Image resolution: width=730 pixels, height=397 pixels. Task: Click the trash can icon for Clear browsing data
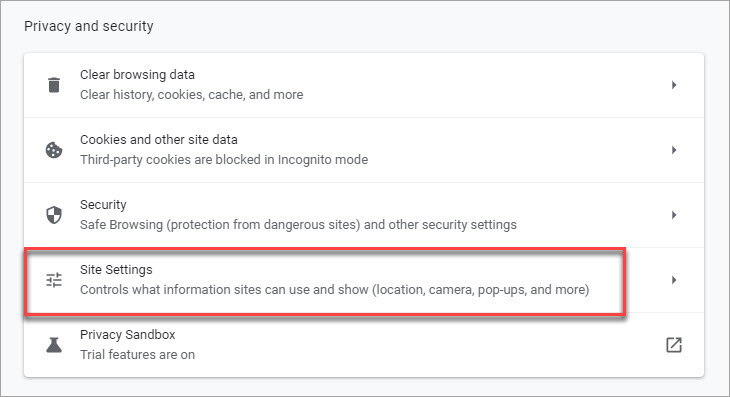[x=54, y=85]
